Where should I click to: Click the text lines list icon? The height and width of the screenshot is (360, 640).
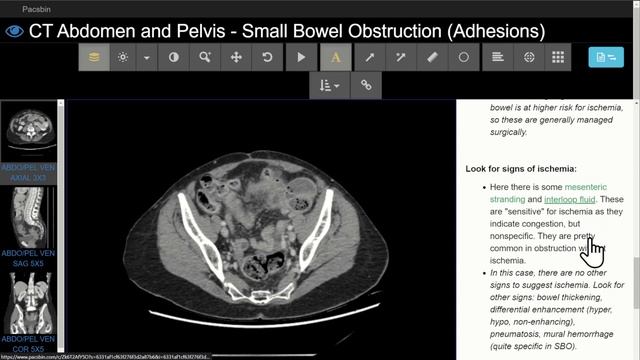coord(498,57)
